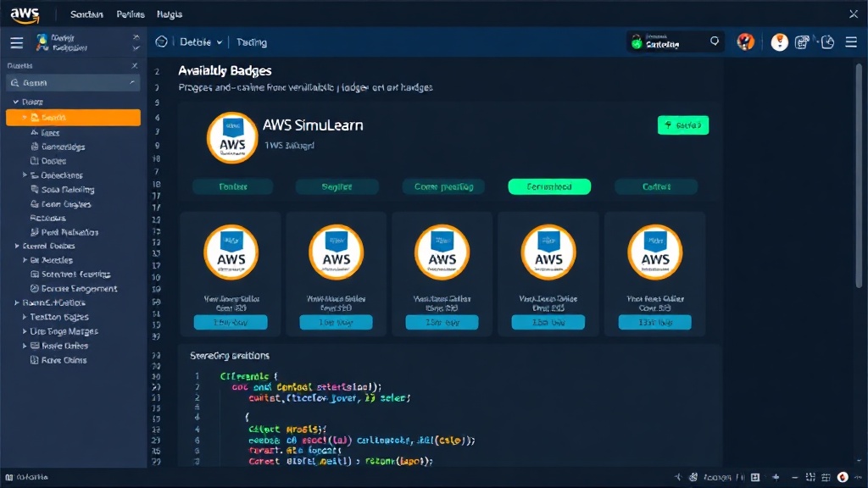Screen dimensions: 868x488
Task: Click the icon beside Perd Refnatios
Action: tap(34, 232)
